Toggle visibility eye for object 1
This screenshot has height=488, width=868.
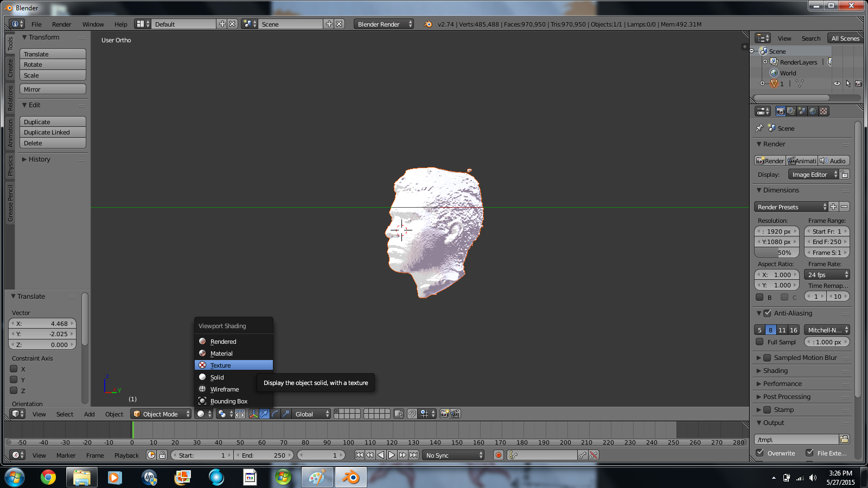[x=837, y=84]
